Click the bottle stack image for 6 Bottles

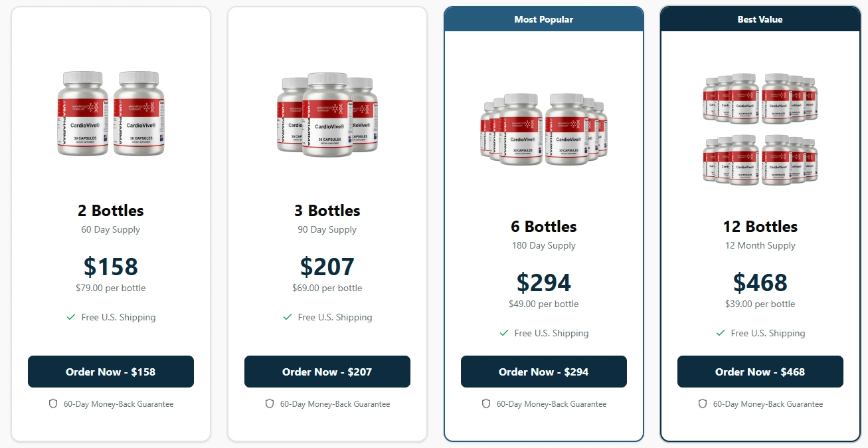tap(543, 130)
